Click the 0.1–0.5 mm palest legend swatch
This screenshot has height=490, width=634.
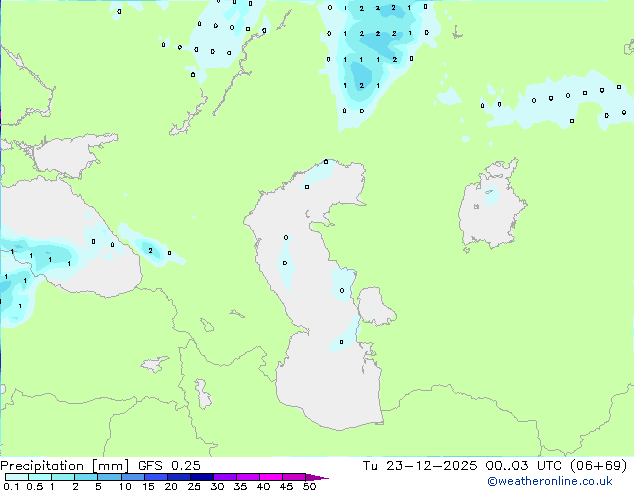pos(17,477)
